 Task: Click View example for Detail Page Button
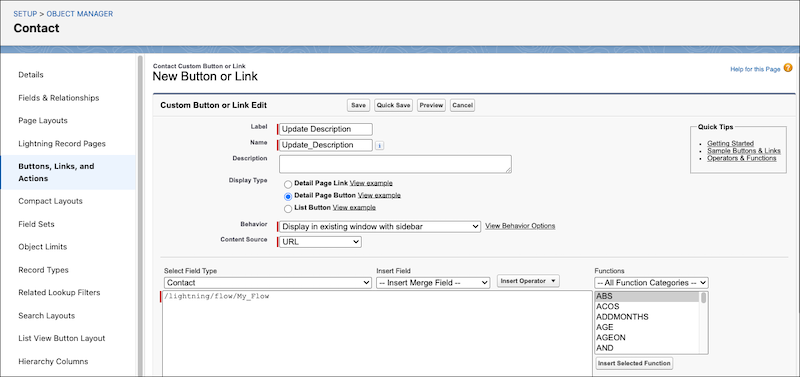point(379,195)
